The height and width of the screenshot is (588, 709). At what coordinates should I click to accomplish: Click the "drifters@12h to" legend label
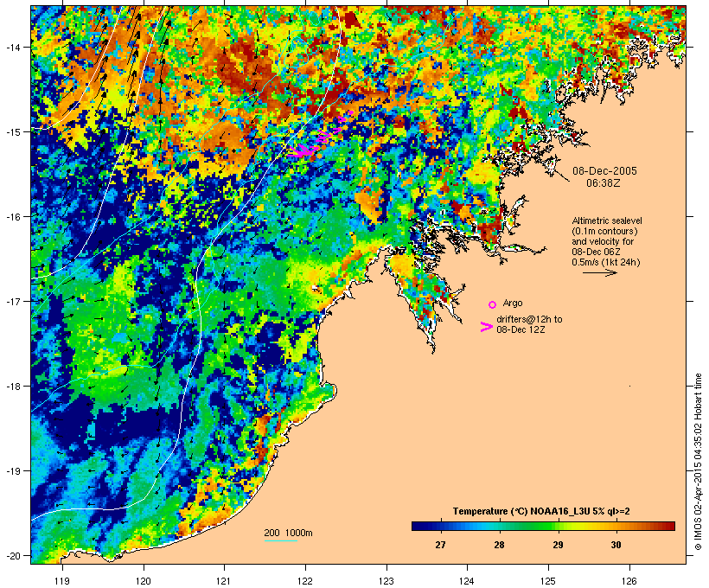point(529,319)
